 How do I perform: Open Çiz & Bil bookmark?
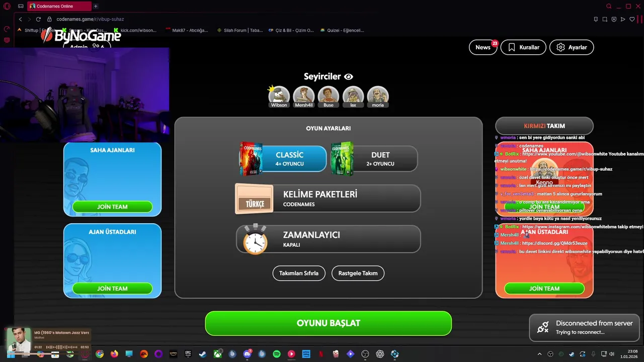[x=291, y=30]
